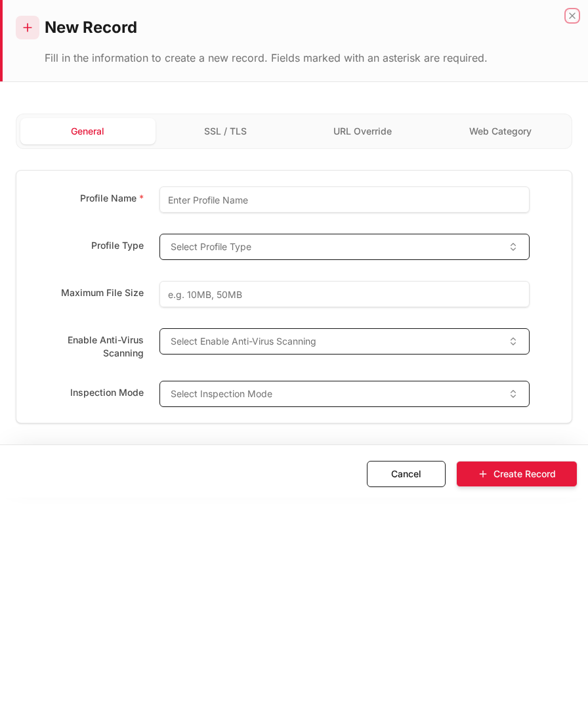Cancel the new record form

[x=406, y=474]
